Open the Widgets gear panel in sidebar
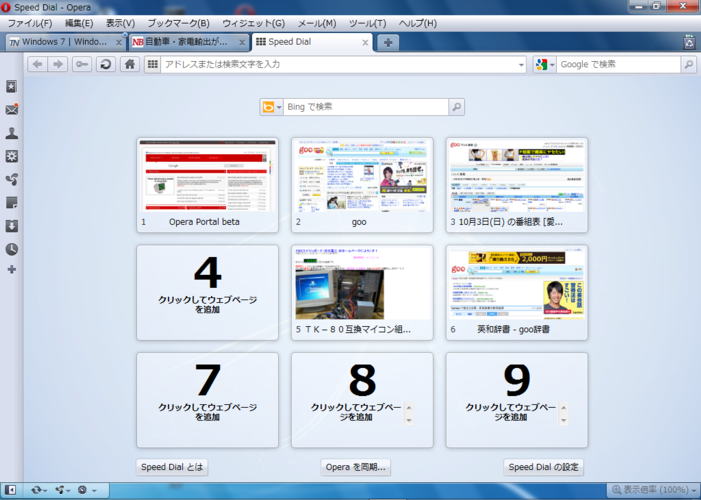The height and width of the screenshot is (500, 701). pos(12,156)
